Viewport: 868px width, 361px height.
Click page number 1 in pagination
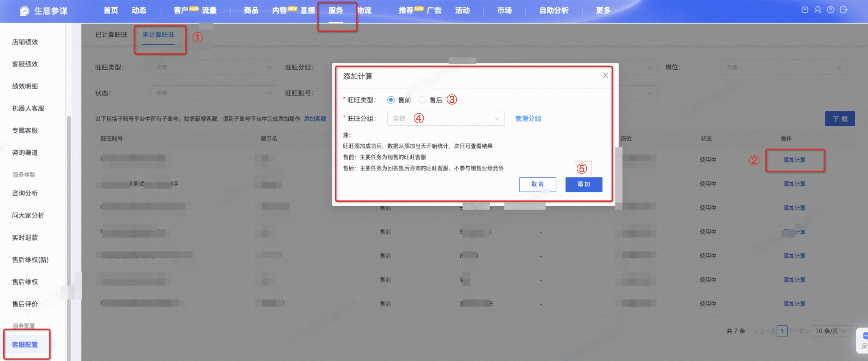pyautogui.click(x=782, y=331)
